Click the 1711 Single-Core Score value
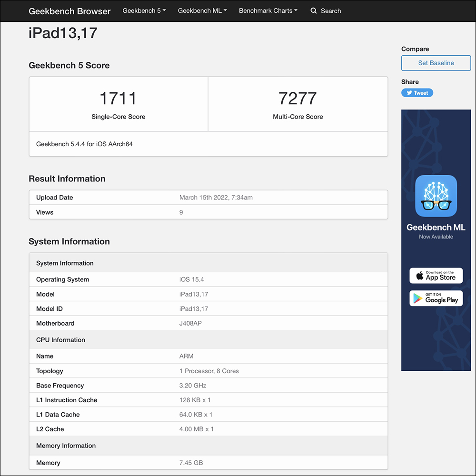This screenshot has height=476, width=476. 118,99
